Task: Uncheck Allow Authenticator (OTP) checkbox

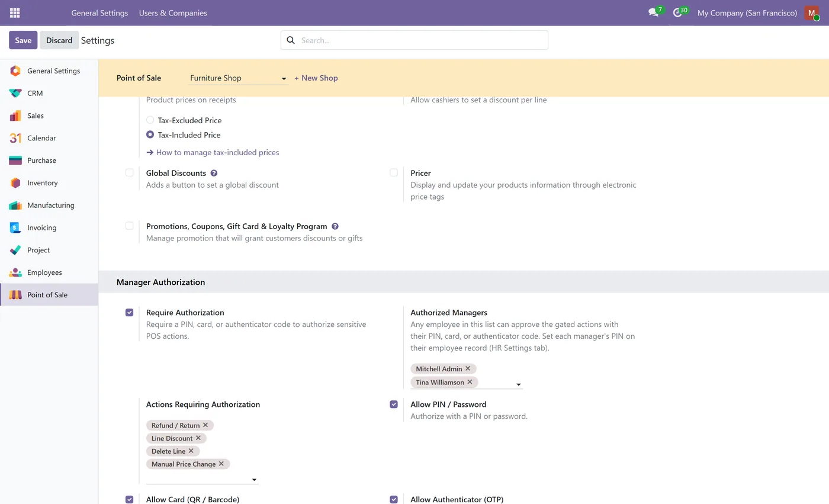Action: [394, 499]
